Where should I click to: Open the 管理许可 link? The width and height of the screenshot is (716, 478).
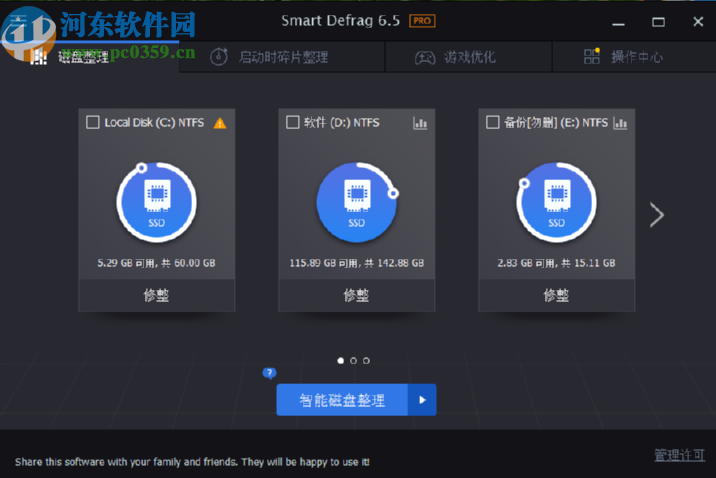(x=679, y=455)
